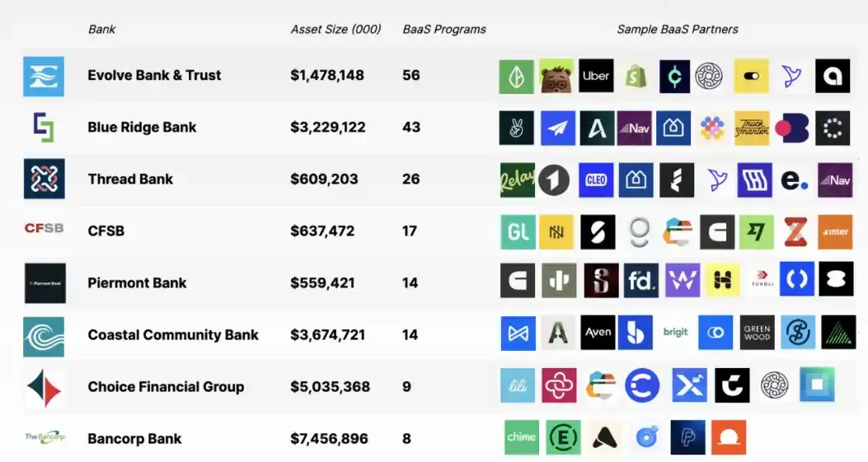Select the Truck Smarter logo
The width and height of the screenshot is (868, 462).
pyautogui.click(x=751, y=128)
